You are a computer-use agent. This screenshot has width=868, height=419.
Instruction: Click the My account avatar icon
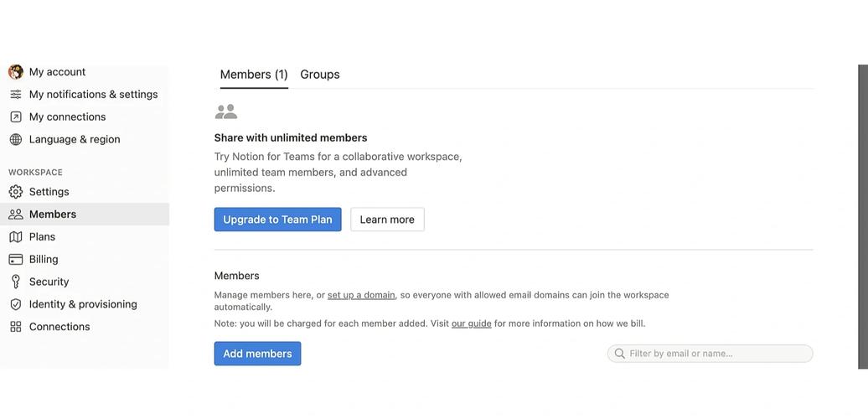(15, 72)
